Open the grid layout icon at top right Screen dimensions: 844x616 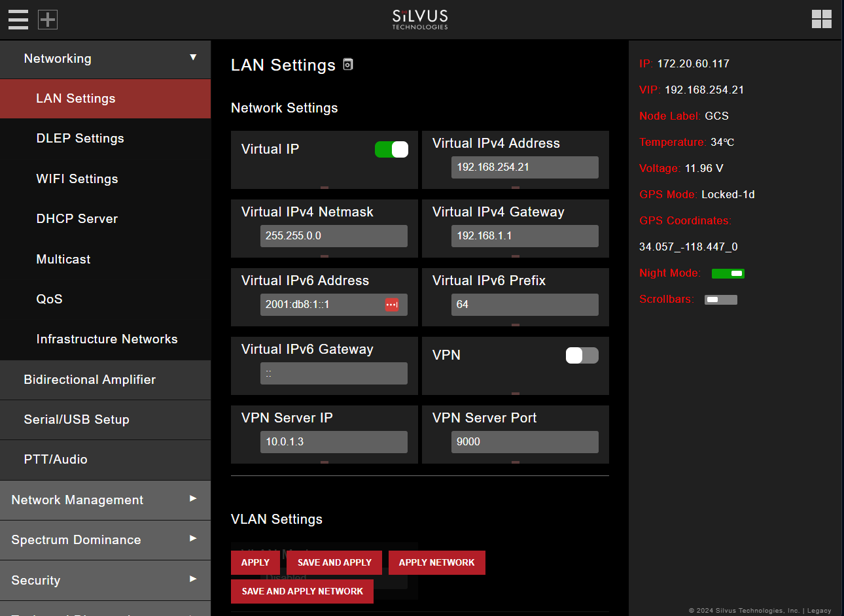pyautogui.click(x=822, y=20)
